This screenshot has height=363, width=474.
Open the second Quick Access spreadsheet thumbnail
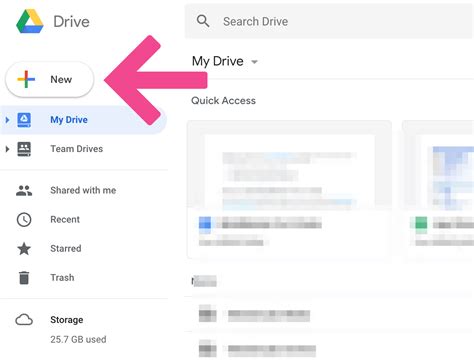pos(438,190)
